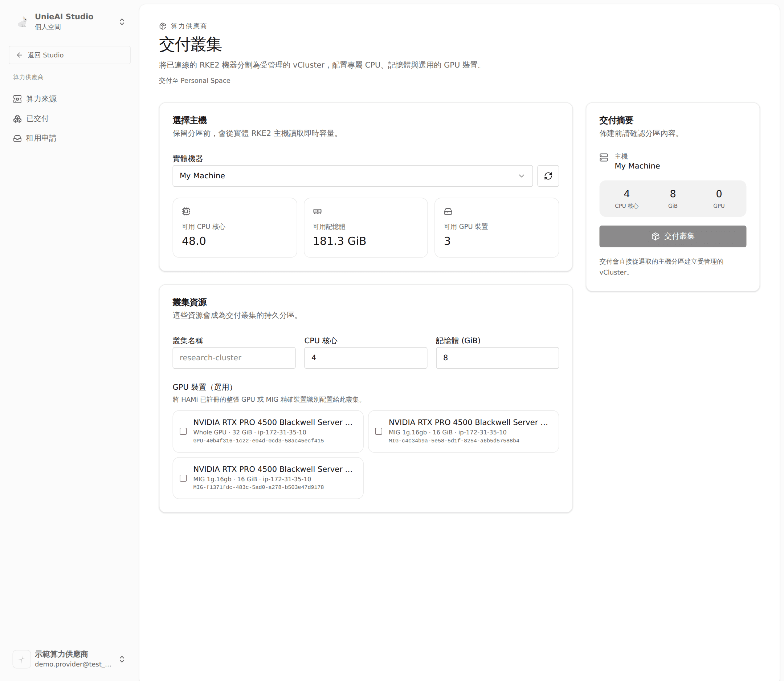Open 已交付 in the sidebar
Image resolution: width=784 pixels, height=681 pixels.
pyautogui.click(x=70, y=119)
